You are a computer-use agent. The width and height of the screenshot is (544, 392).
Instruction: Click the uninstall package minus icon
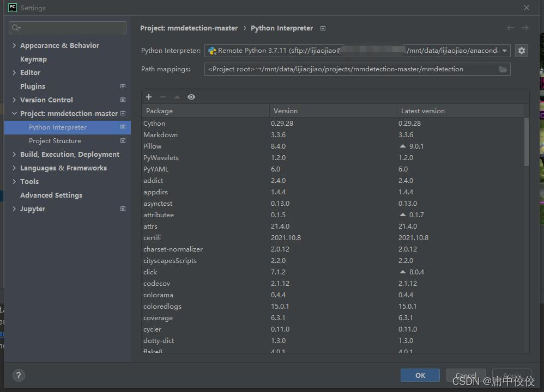point(163,97)
